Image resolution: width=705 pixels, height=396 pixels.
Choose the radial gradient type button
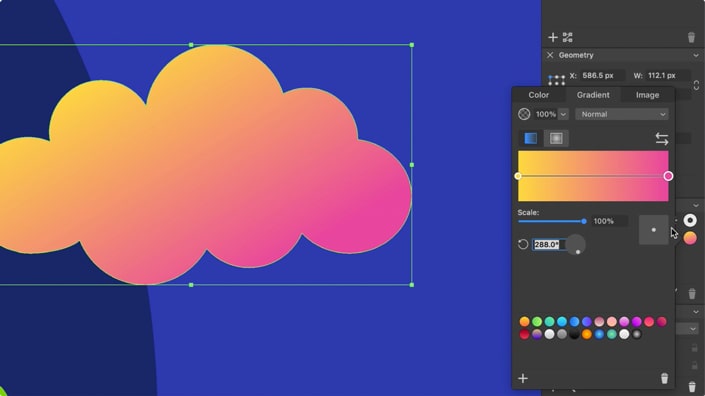pyautogui.click(x=556, y=138)
